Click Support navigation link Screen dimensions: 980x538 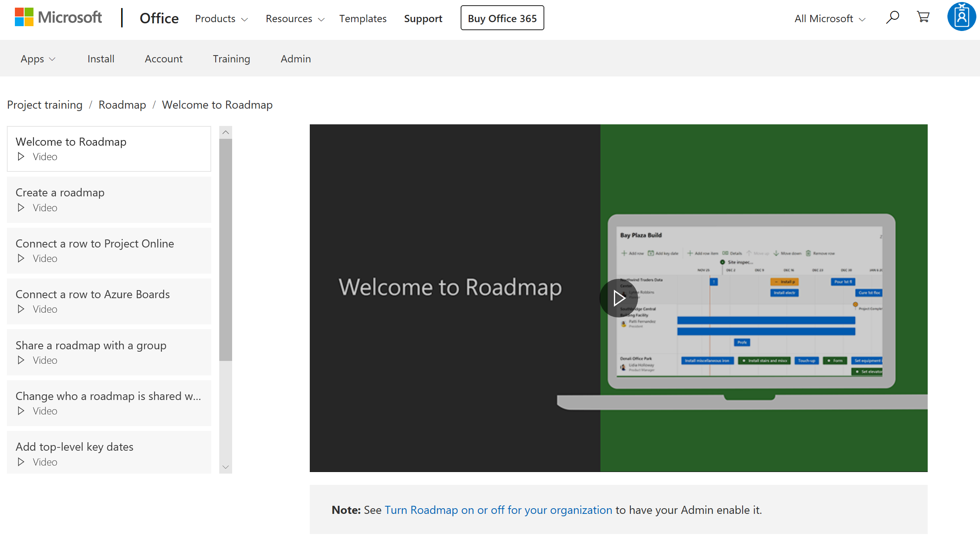pos(423,19)
